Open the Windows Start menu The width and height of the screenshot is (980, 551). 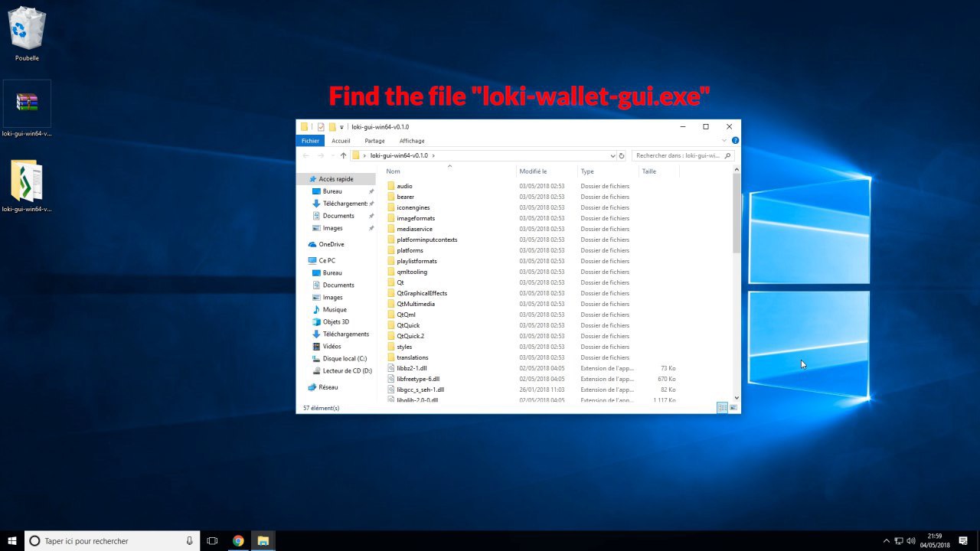pyautogui.click(x=12, y=541)
